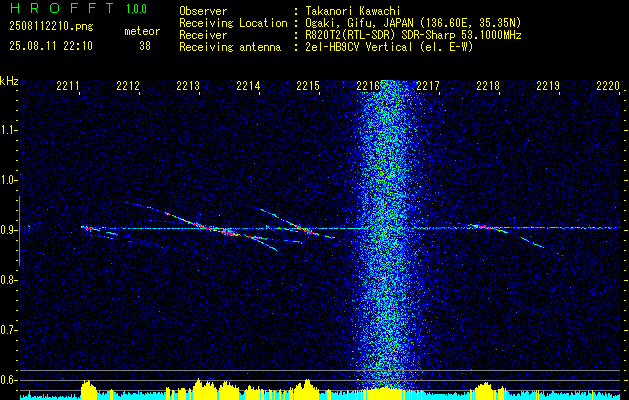Click the 1.0 kHz frequency label
Viewport: 629px width, 400px height.
point(9,180)
